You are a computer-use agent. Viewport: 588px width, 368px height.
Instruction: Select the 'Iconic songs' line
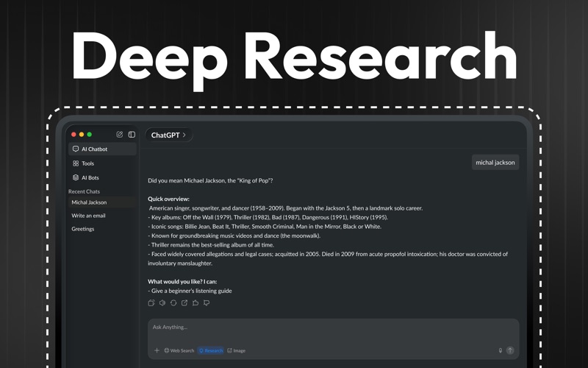tap(265, 227)
